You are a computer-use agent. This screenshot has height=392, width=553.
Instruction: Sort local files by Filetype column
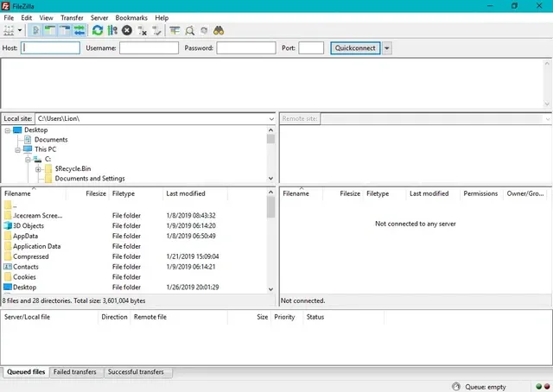point(137,193)
